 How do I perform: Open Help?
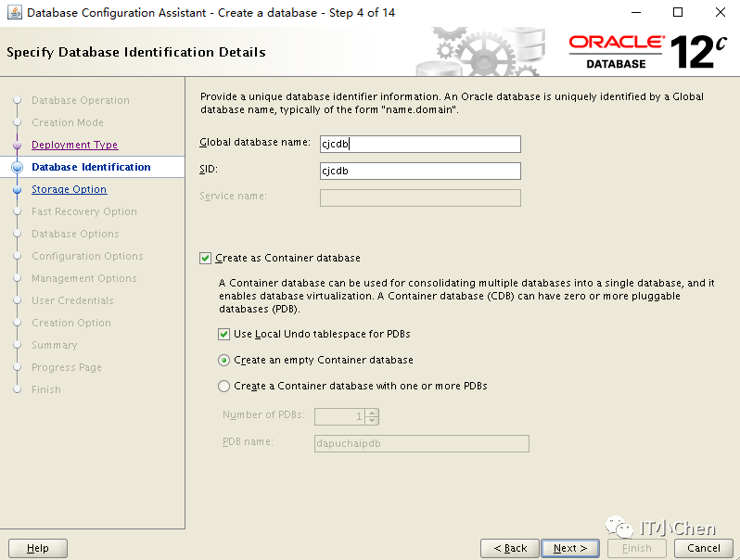pyautogui.click(x=38, y=548)
